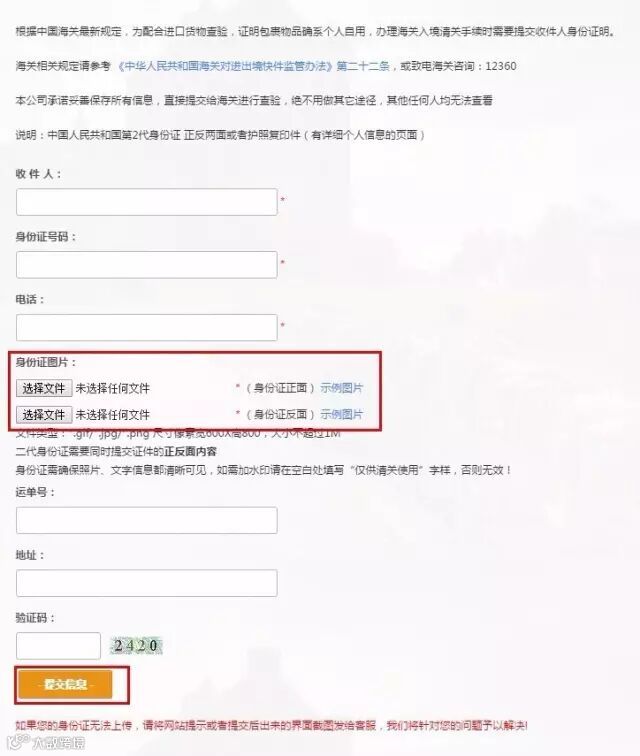Focus the 身份证号码 ID number field

point(147,265)
